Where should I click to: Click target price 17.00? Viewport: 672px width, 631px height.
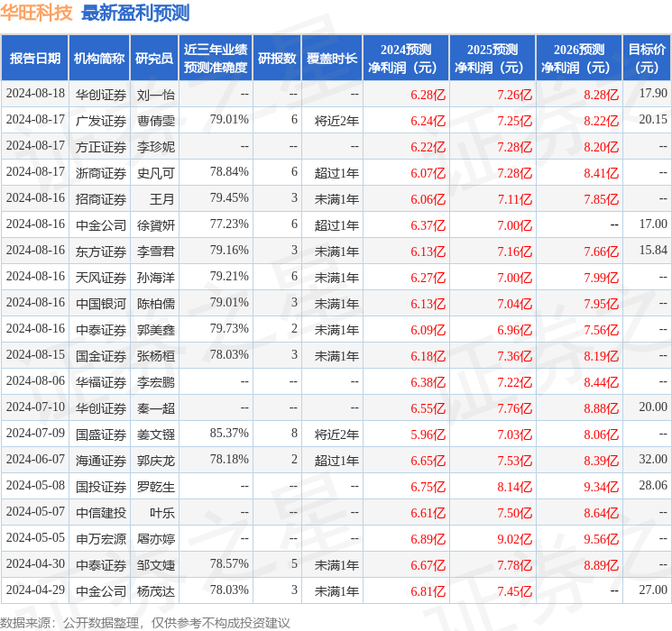[653, 224]
